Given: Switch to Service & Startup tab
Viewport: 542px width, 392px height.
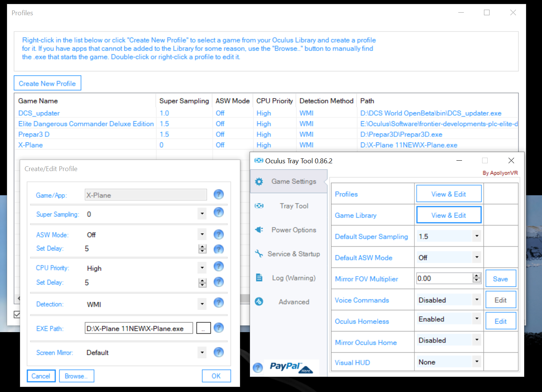Looking at the screenshot, I should (x=289, y=254).
